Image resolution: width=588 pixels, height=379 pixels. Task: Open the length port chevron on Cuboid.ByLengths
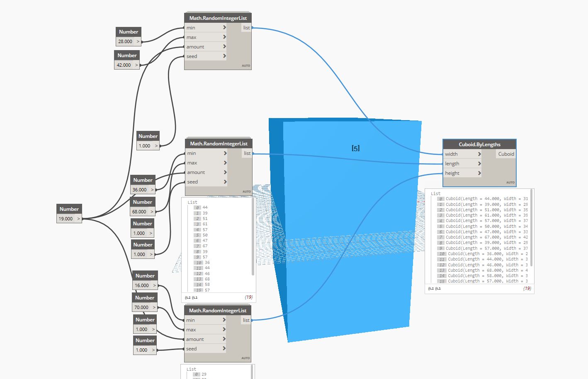(479, 164)
